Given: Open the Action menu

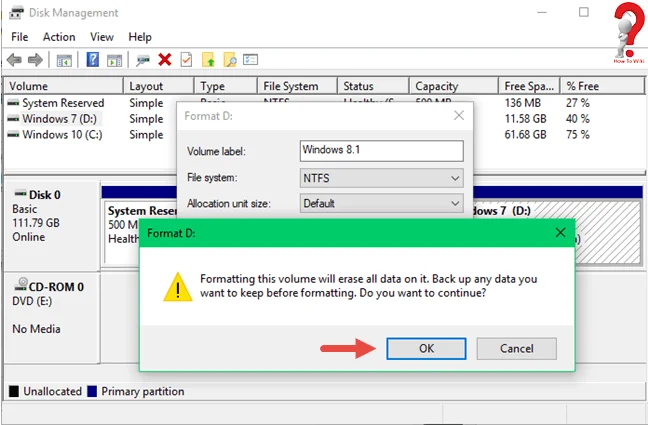Looking at the screenshot, I should (59, 37).
